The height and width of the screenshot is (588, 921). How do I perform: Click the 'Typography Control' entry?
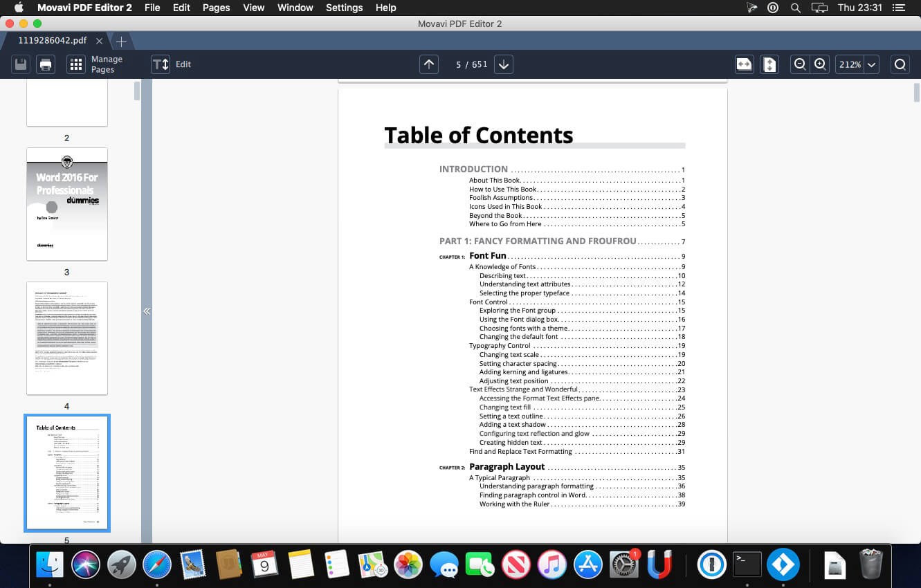coord(500,346)
